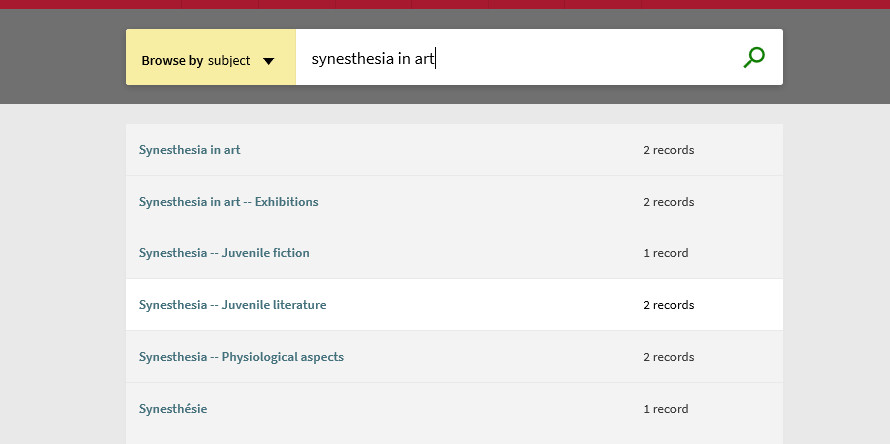
Task: Select the highlighted white Juvenile literature row
Action: [454, 305]
